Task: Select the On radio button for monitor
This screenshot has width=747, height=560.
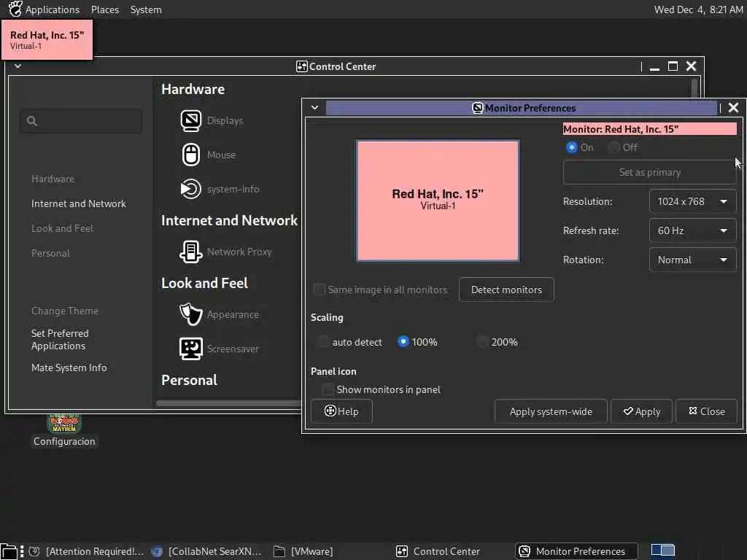Action: (x=571, y=147)
